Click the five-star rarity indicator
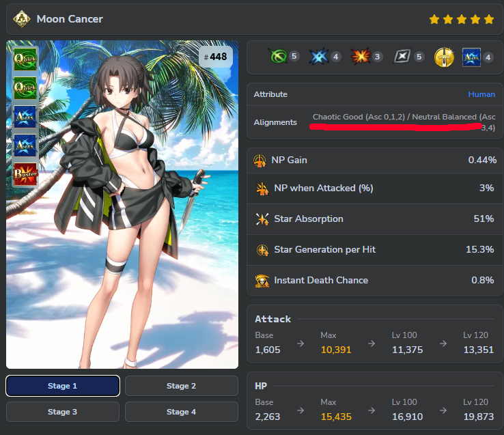The image size is (504, 435). pyautogui.click(x=462, y=19)
